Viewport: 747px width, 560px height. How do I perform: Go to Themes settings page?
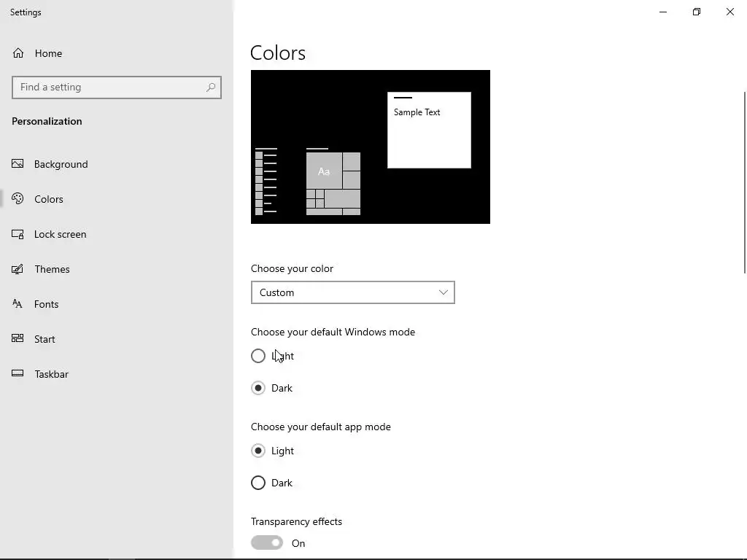pyautogui.click(x=52, y=269)
